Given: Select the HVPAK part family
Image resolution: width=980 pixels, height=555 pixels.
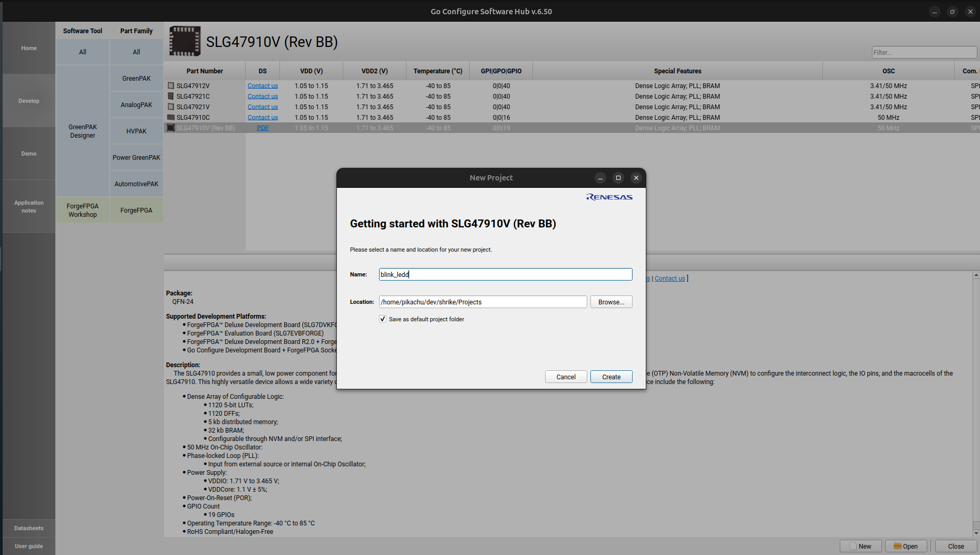Looking at the screenshot, I should [x=136, y=131].
